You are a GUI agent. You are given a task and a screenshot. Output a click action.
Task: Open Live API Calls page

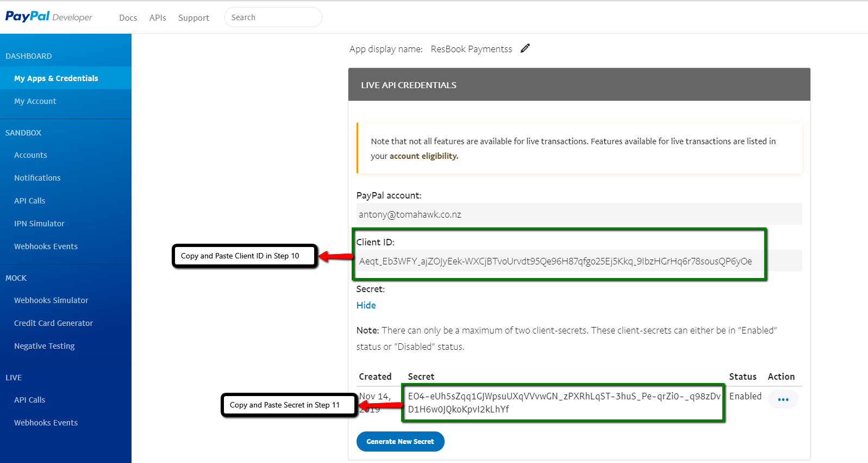30,400
